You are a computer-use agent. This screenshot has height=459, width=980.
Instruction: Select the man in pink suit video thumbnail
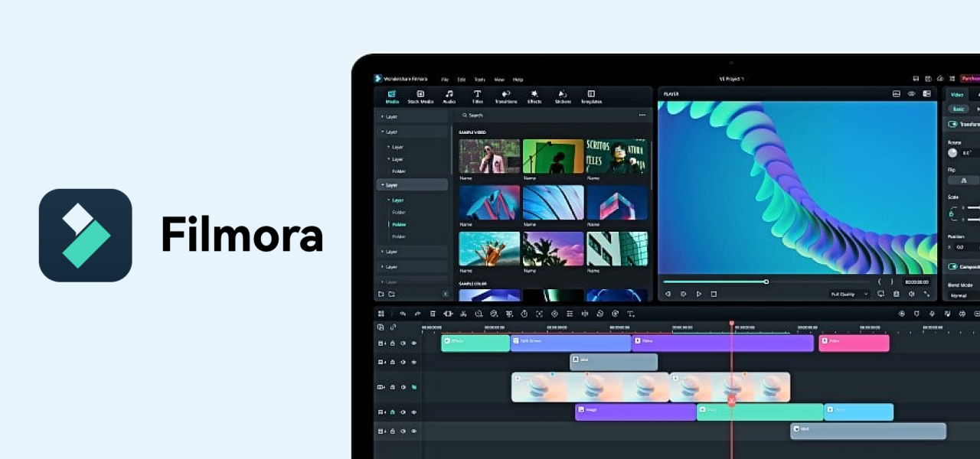(x=489, y=156)
